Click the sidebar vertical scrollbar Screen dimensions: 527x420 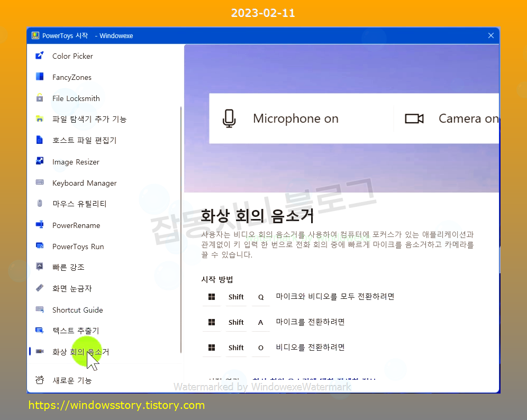pos(181,230)
